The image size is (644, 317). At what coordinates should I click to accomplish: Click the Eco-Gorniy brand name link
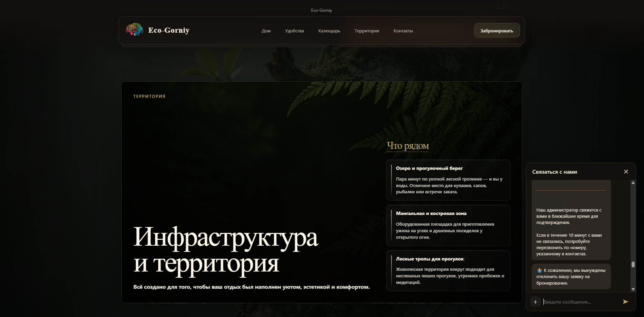click(x=169, y=30)
